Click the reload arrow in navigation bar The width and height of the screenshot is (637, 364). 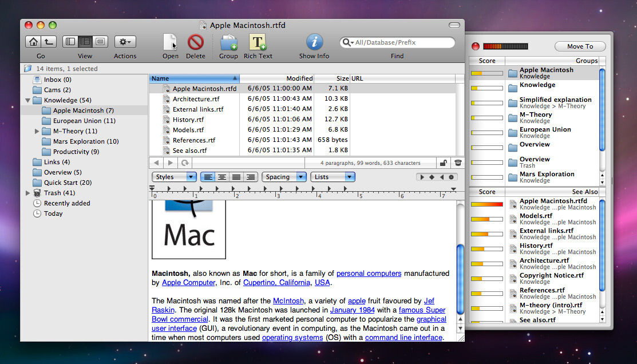click(x=185, y=163)
